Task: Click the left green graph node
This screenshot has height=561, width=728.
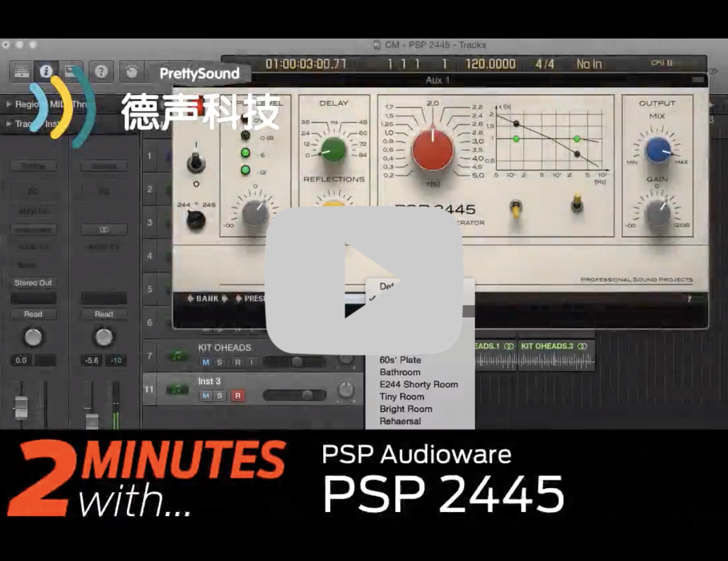Action: point(516,139)
